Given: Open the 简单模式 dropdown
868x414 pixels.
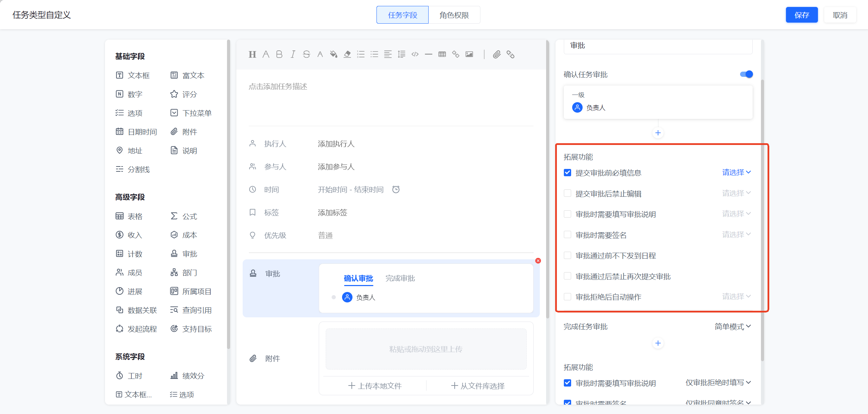Looking at the screenshot, I should (733, 326).
